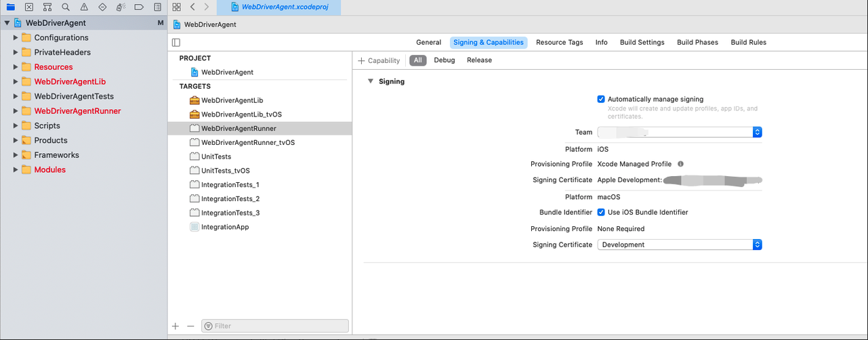Viewport: 868px width, 340px height.
Task: Switch to the Build Settings tab
Action: pos(642,42)
